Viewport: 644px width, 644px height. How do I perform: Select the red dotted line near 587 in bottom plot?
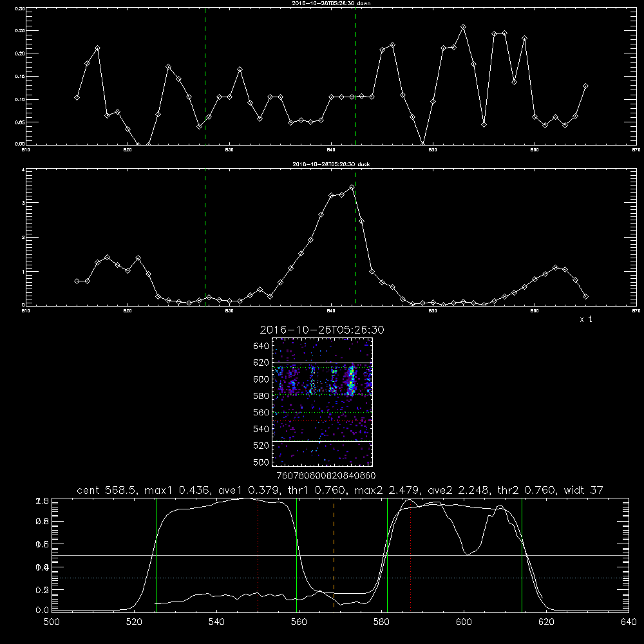pyautogui.click(x=410, y=555)
